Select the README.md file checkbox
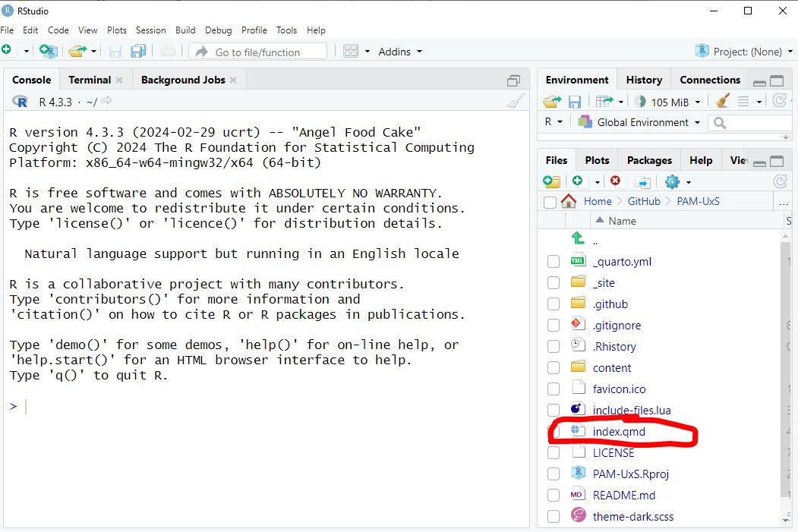This screenshot has height=532, width=798. click(554, 496)
